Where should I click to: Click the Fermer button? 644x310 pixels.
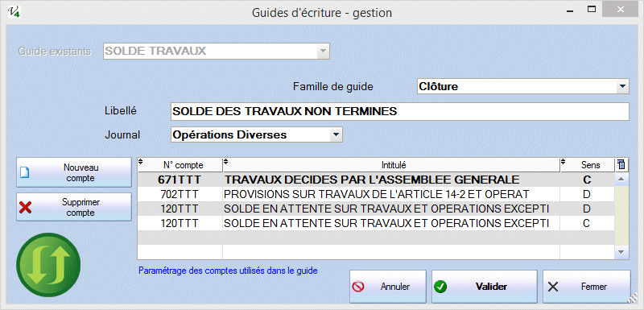pyautogui.click(x=587, y=287)
